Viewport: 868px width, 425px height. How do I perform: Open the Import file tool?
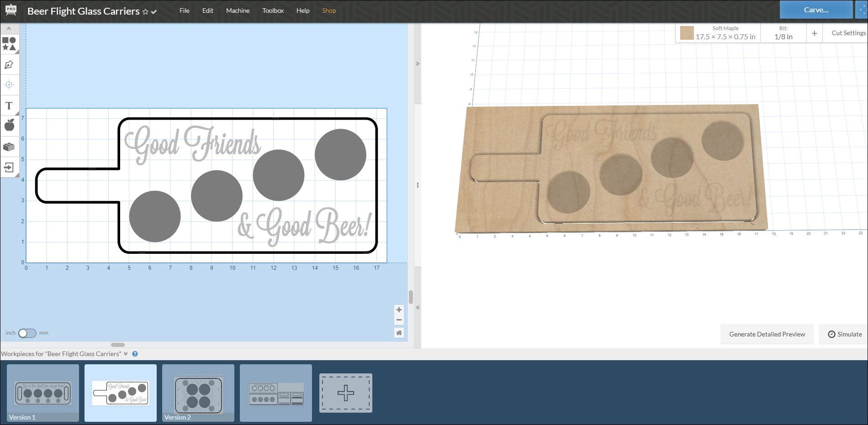pos(9,167)
